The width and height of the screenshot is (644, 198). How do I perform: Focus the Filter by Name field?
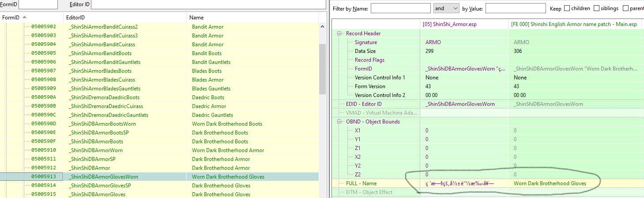[401, 8]
